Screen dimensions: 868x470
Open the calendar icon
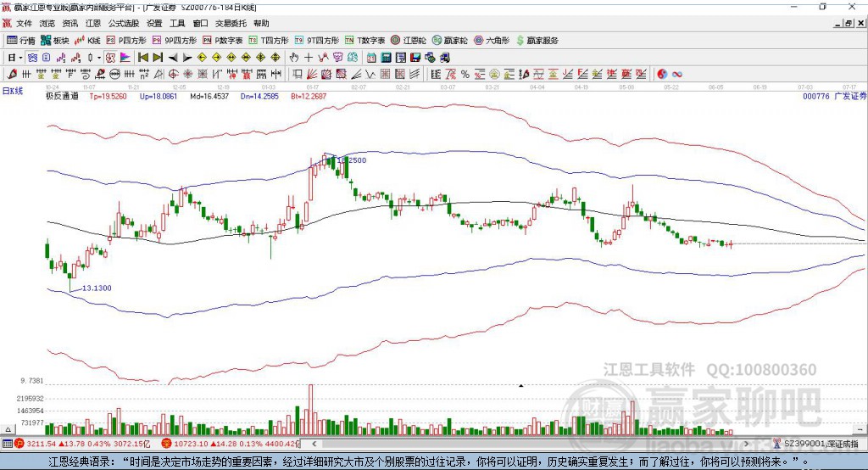[x=371, y=58]
